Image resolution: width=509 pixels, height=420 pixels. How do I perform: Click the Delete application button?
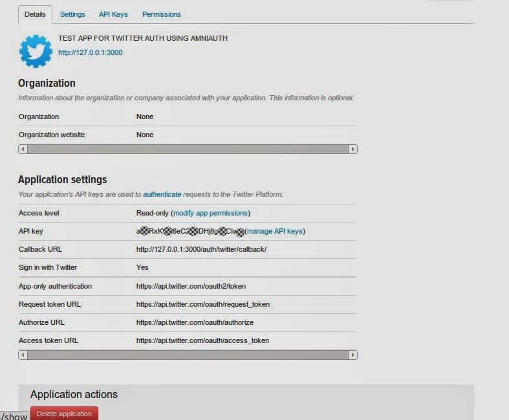point(64,413)
